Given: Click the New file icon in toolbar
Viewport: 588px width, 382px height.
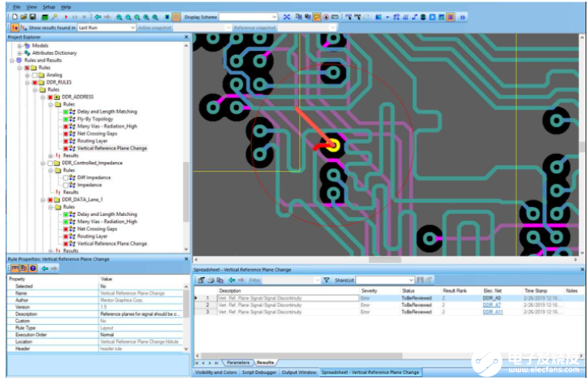Looking at the screenshot, I should [x=15, y=17].
